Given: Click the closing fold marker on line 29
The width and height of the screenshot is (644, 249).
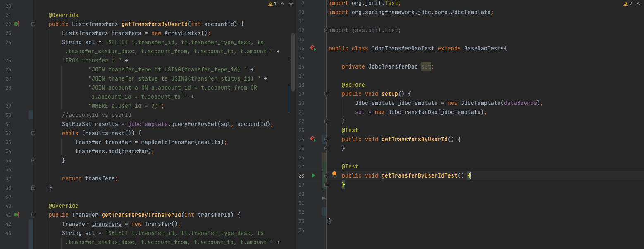Looking at the screenshot, I should coord(326,185).
